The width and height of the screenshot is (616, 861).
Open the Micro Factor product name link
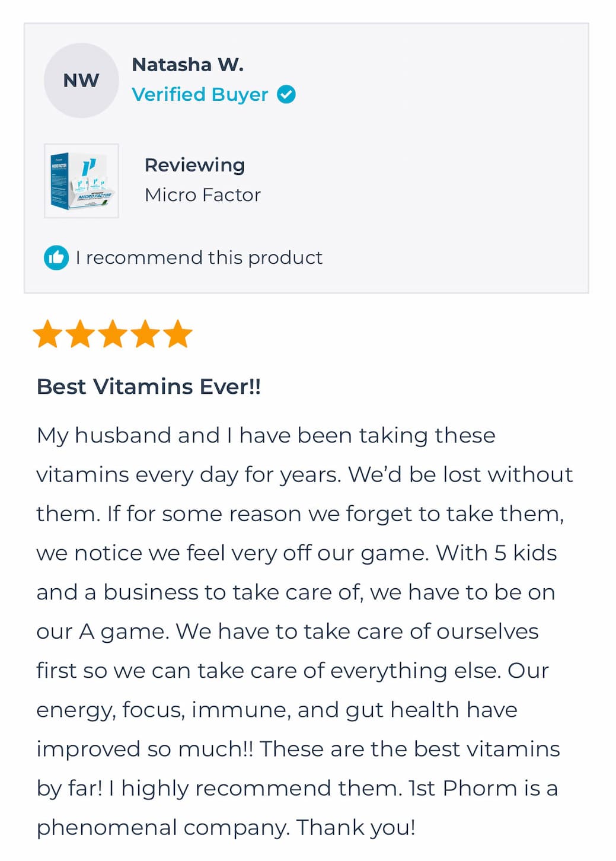click(203, 195)
